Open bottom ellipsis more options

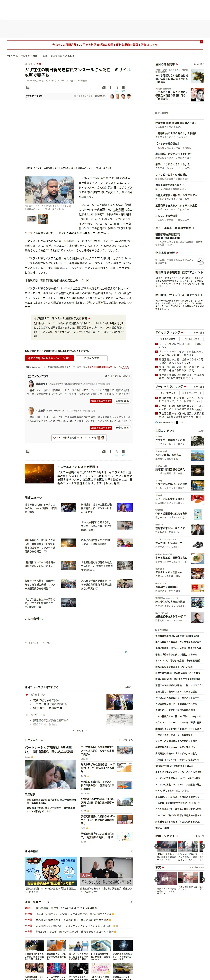tap(130, 452)
